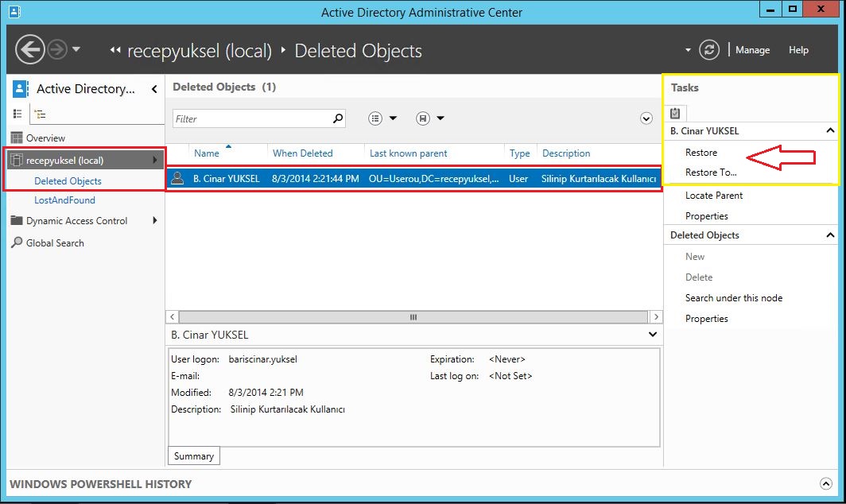Click the Tasks pane clipboard icon
Screen dimensions: 846x504
(675, 113)
